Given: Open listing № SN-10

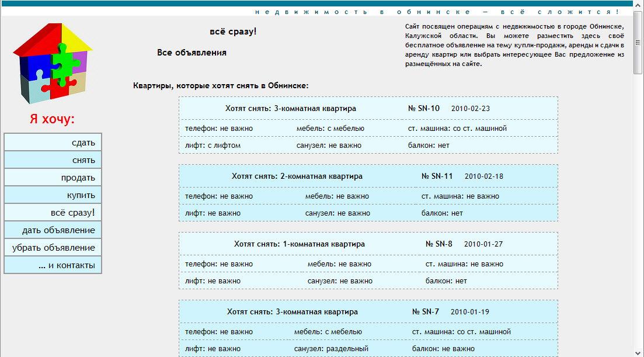Looking at the screenshot, I should coord(424,109).
